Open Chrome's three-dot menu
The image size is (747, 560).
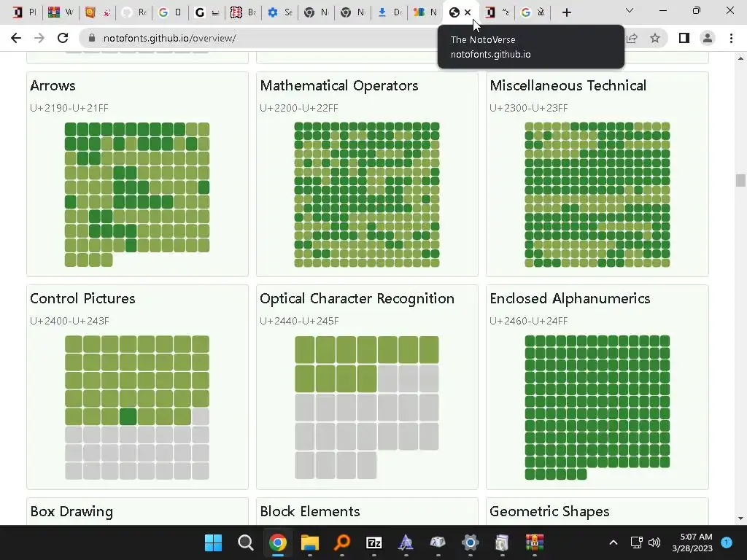[x=731, y=38]
